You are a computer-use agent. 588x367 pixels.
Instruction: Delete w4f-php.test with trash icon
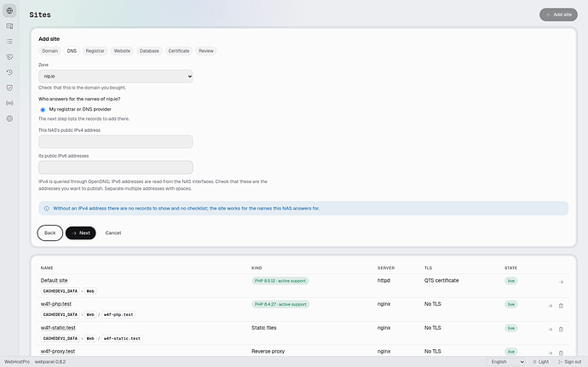(x=561, y=306)
